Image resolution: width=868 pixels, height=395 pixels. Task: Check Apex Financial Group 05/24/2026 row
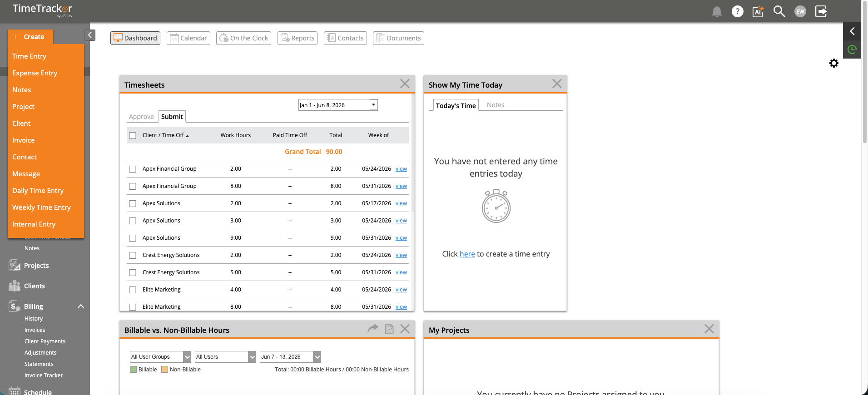coord(133,169)
